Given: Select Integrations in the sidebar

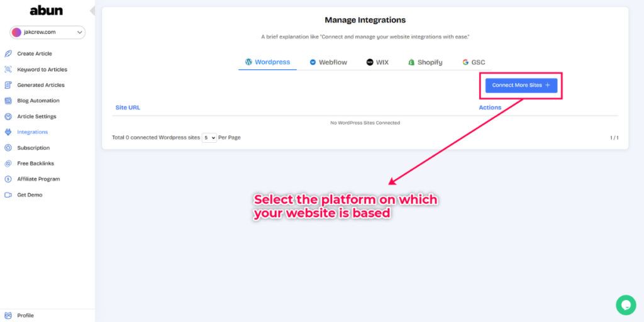Looking at the screenshot, I should (x=33, y=132).
